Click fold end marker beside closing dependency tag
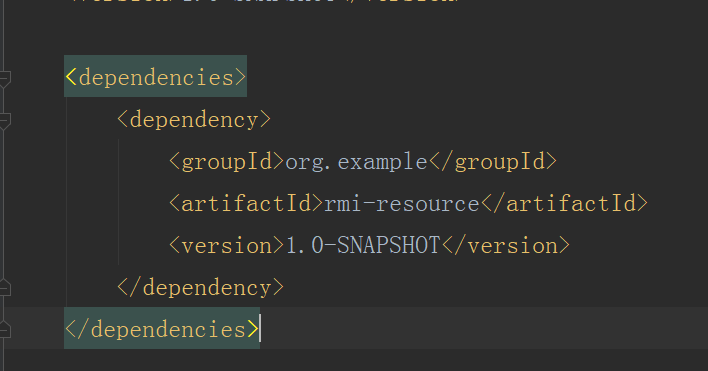Viewport: 708px width, 371px height. [x=5, y=288]
